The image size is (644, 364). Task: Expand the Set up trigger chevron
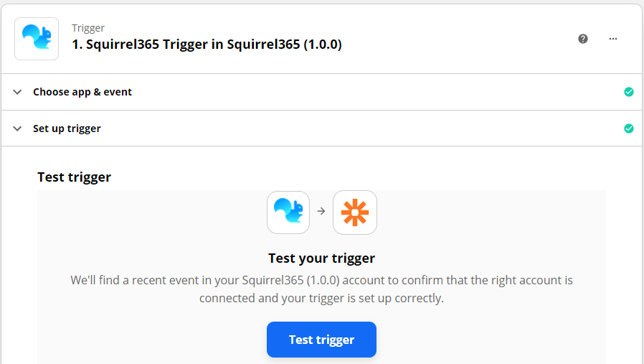(17, 129)
